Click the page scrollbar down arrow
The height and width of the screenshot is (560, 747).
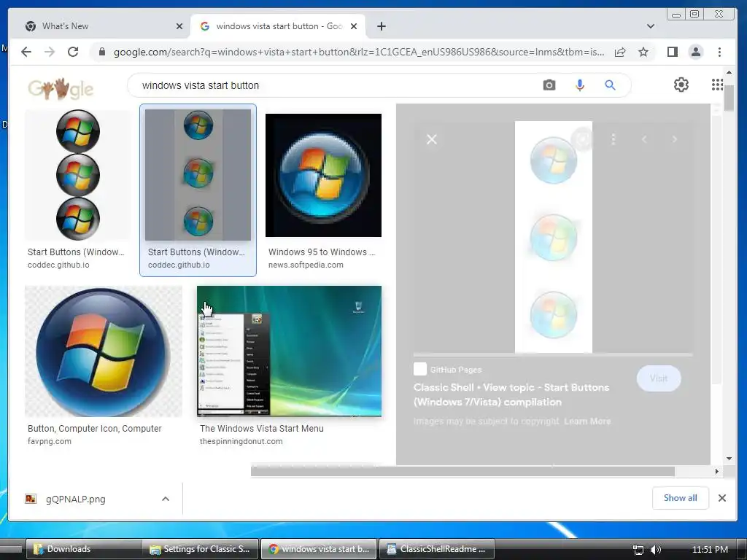(x=729, y=458)
